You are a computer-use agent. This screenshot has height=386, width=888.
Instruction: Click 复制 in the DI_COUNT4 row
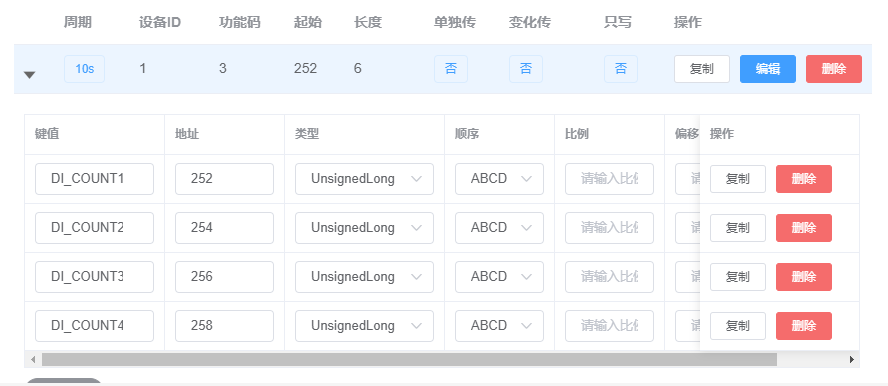tap(738, 326)
